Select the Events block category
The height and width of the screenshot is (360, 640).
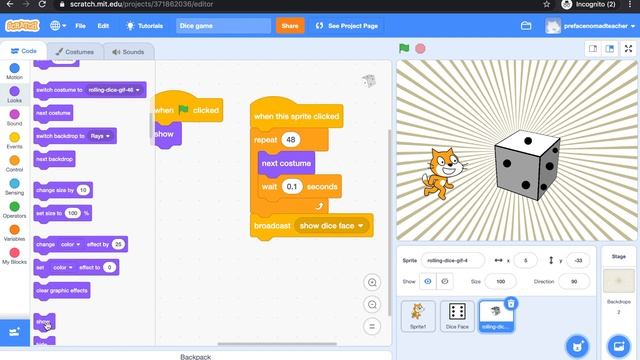coord(14,140)
